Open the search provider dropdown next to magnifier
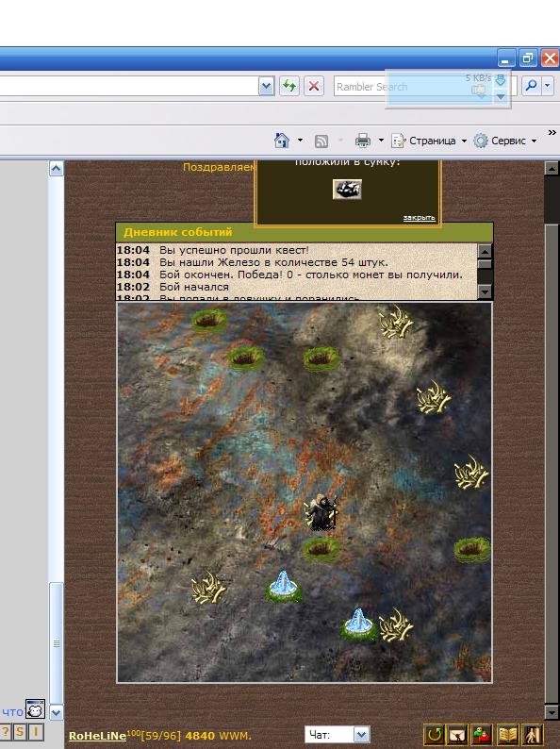 [547, 86]
